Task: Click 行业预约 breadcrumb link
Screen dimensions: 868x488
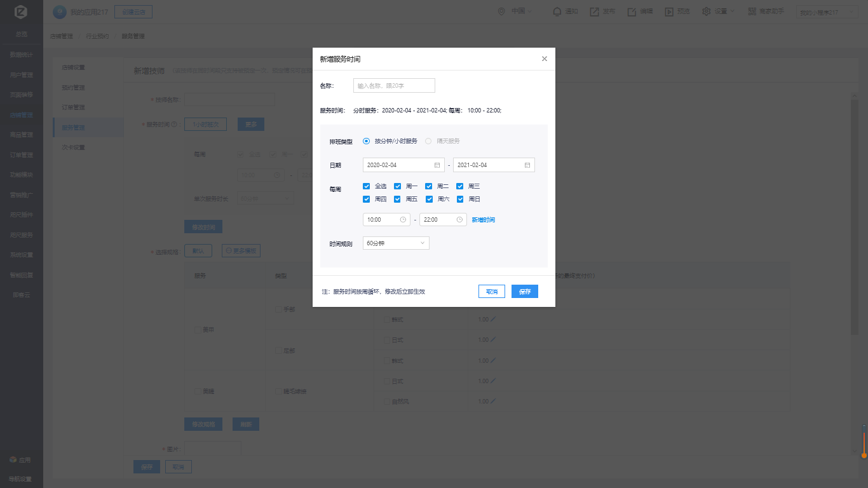Action: tap(97, 36)
